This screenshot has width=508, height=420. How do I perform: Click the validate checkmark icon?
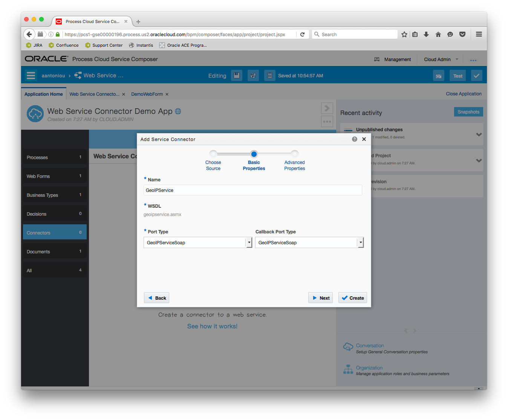(477, 76)
